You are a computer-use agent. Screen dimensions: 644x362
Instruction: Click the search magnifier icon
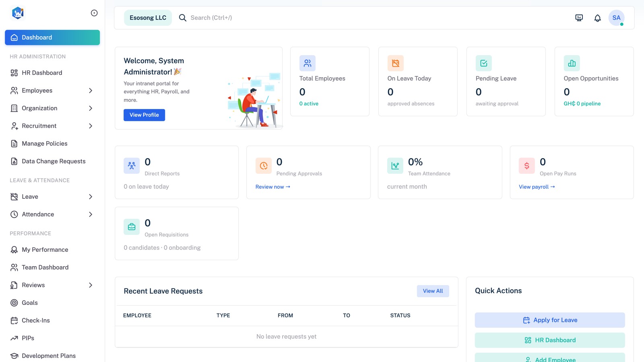[182, 18]
